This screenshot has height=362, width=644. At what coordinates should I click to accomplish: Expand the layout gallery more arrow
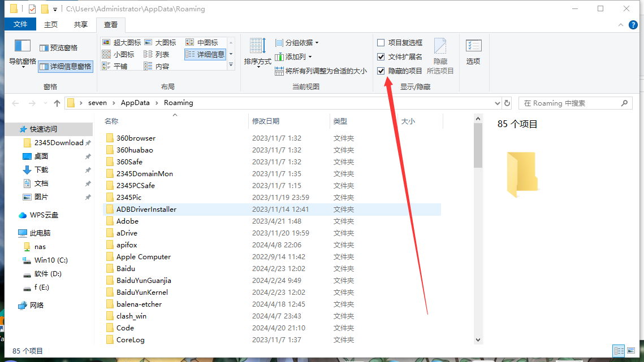tap(231, 65)
